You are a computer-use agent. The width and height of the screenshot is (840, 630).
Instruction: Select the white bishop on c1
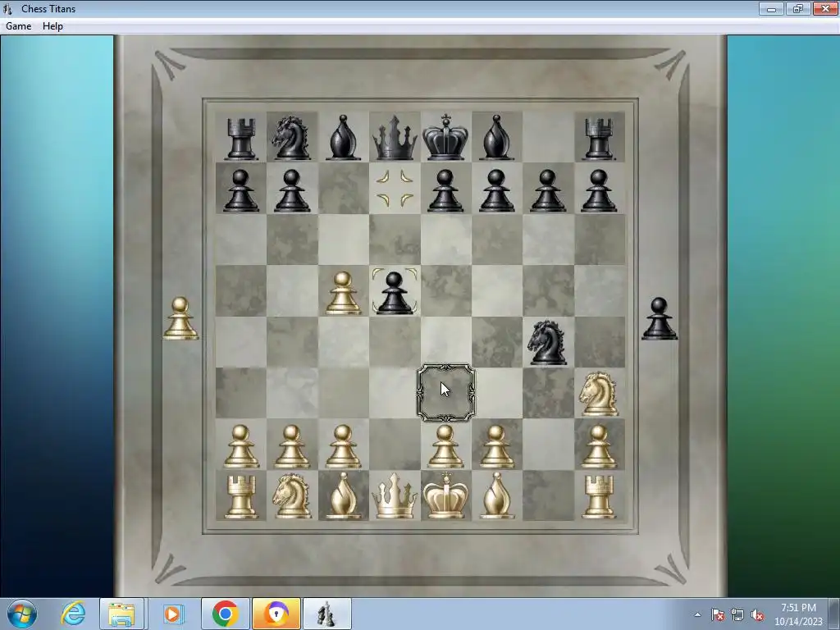[343, 495]
